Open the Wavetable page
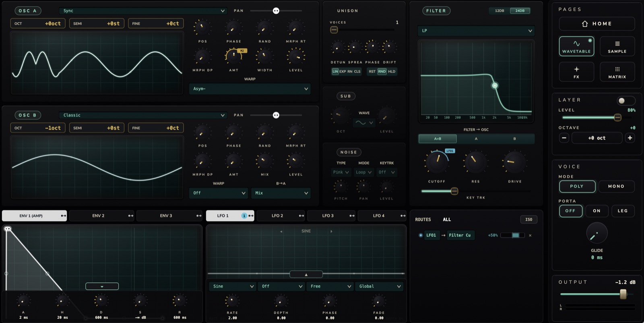The height and width of the screenshot is (323, 644). pyautogui.click(x=576, y=46)
